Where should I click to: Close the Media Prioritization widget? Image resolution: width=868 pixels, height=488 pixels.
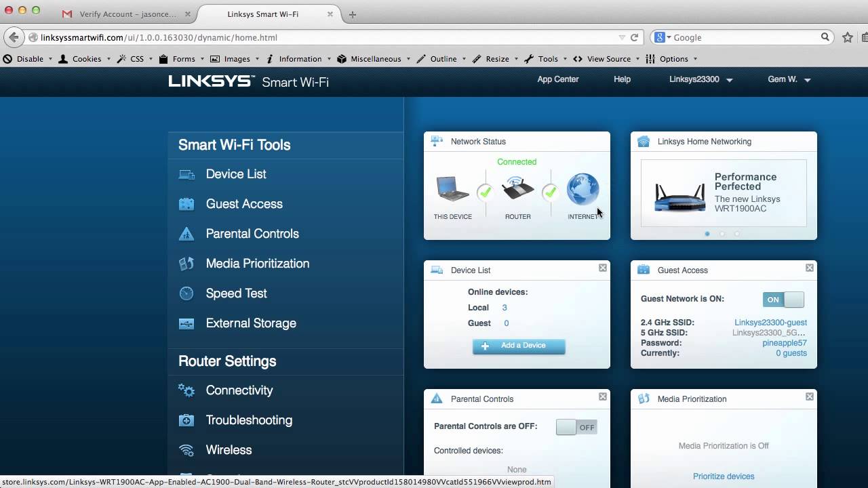[810, 397]
